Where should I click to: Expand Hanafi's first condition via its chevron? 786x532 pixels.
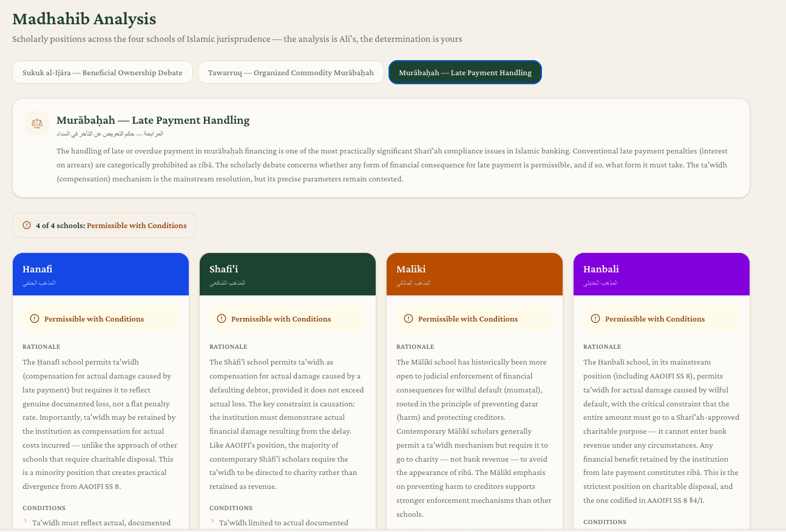coord(25,522)
